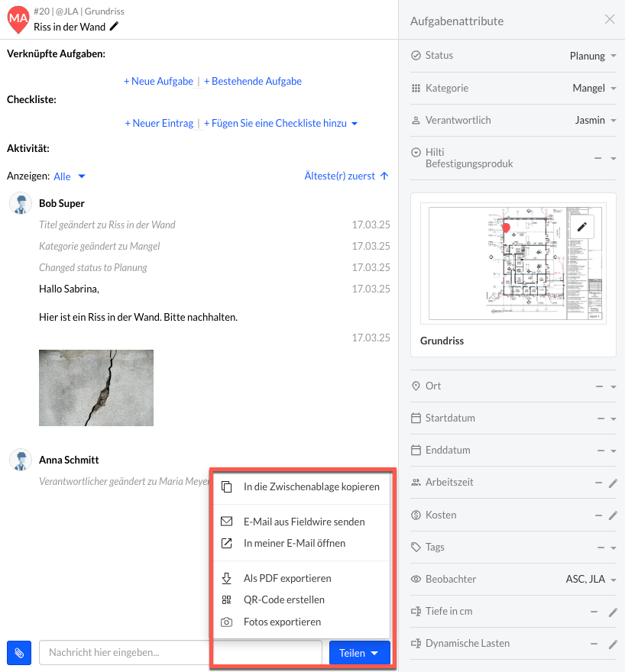The width and height of the screenshot is (625, 672).
Task: Click the Teilen button
Action: point(359,653)
